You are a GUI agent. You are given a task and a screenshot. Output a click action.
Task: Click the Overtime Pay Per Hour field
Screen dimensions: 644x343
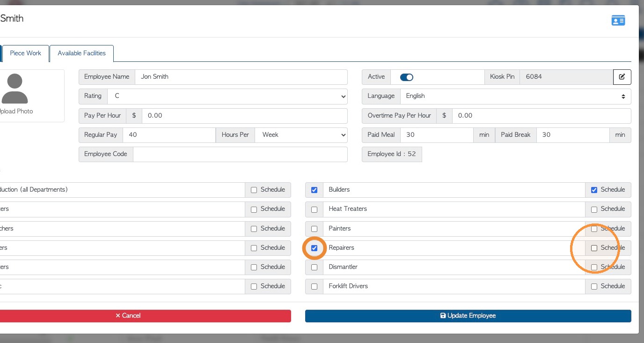[542, 116]
